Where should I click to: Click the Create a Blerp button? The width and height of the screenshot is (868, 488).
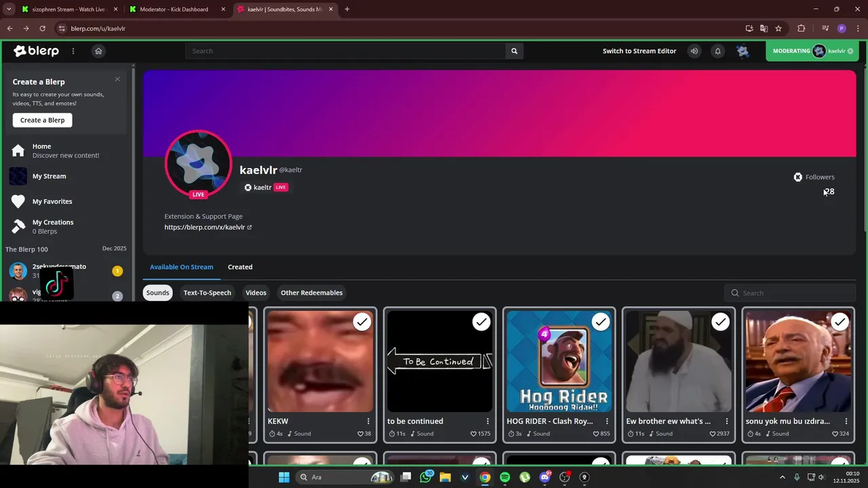42,120
